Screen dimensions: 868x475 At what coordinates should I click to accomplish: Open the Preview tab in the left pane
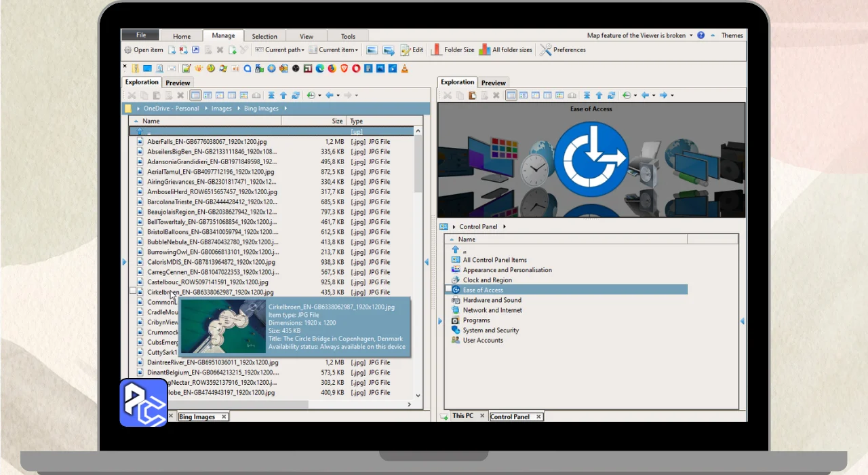[x=178, y=83]
